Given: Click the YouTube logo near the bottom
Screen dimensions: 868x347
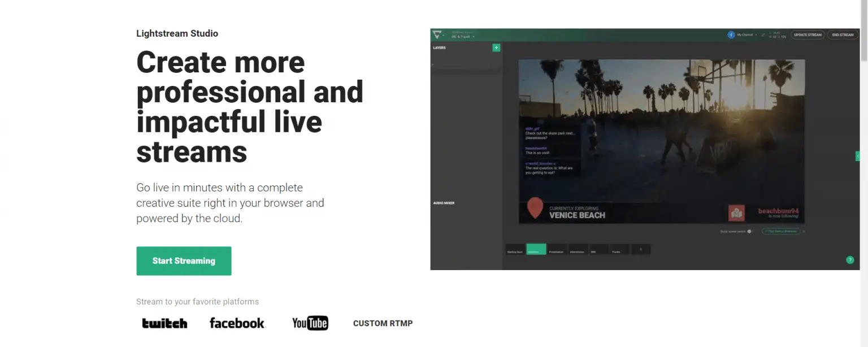Looking at the screenshot, I should (310, 323).
